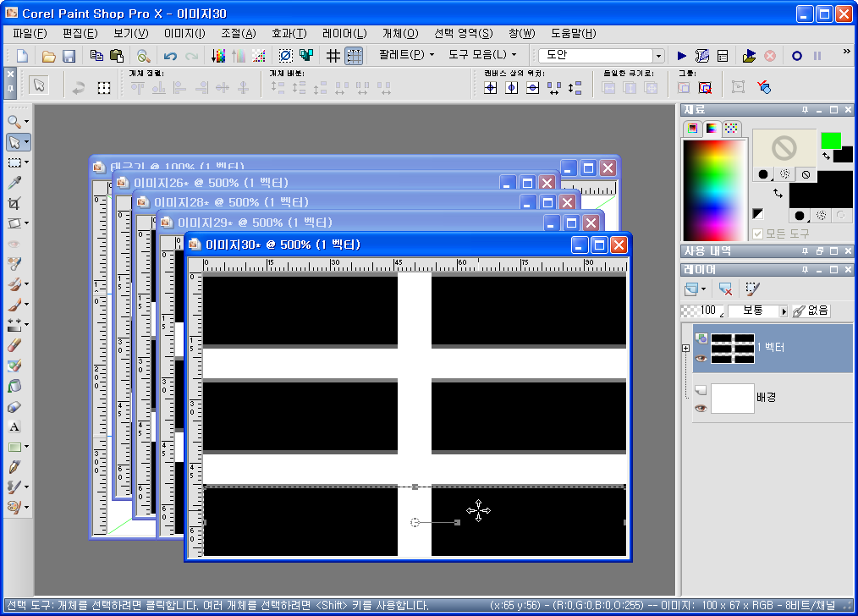Image resolution: width=858 pixels, height=616 pixels.
Task: Select the Eraser tool
Action: point(14,345)
